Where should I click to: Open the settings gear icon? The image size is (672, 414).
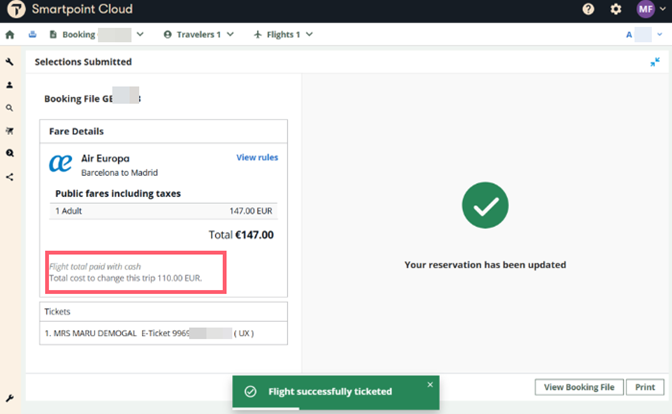[615, 10]
